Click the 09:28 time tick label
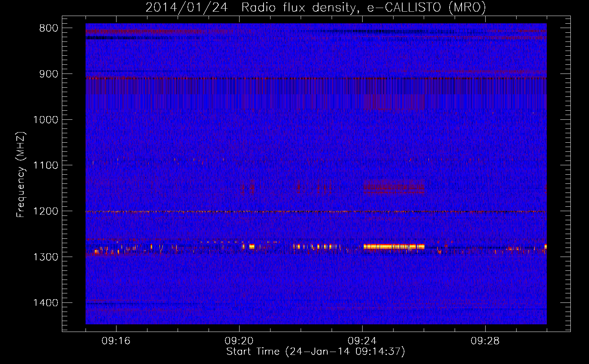The width and height of the screenshot is (589, 364). point(485,341)
